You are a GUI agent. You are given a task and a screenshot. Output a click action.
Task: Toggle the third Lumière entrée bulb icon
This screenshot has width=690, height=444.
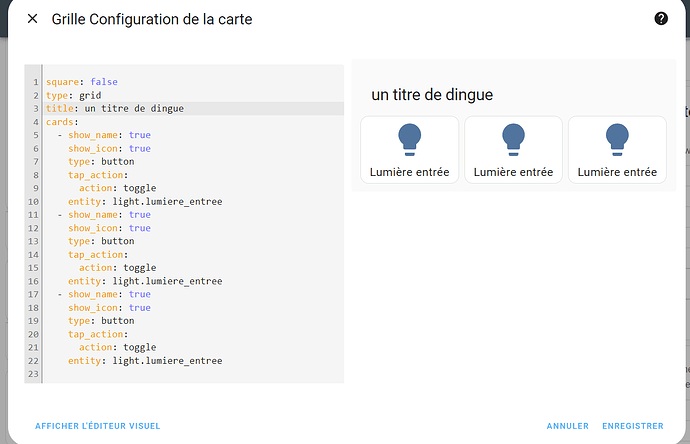(617, 139)
